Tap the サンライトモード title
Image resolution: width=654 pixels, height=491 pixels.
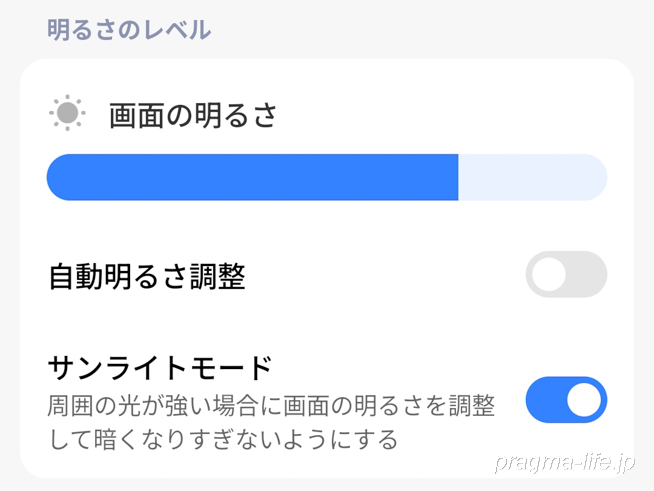point(160,368)
